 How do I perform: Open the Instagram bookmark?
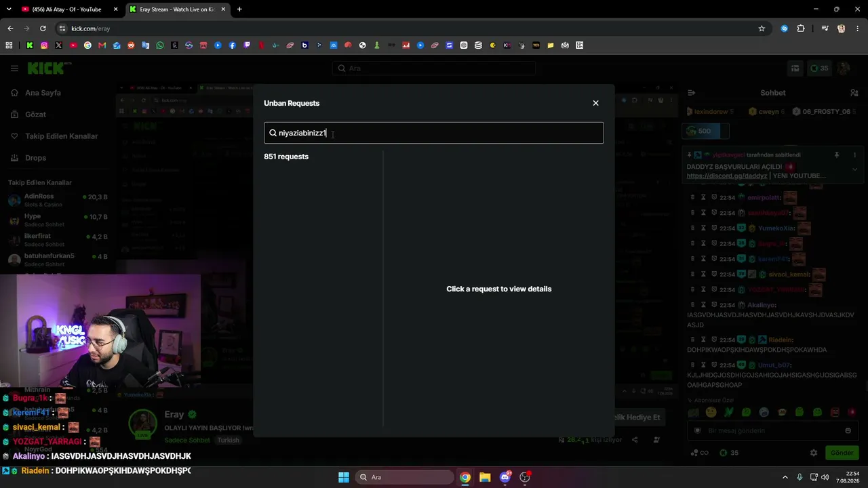click(44, 45)
